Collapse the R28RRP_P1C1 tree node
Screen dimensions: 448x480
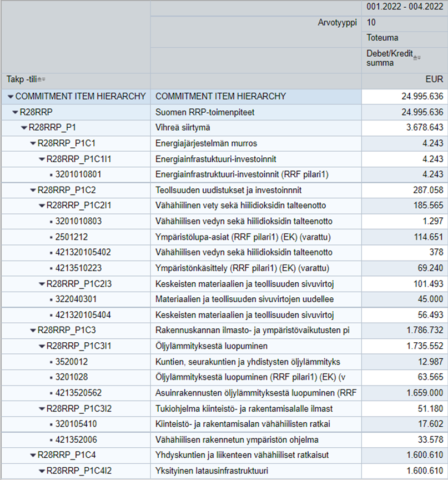[x=33, y=143]
